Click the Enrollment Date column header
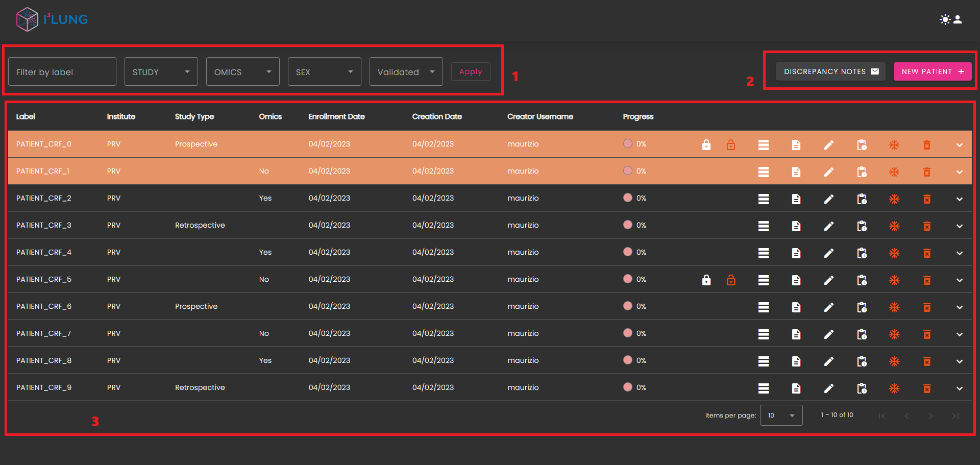 336,117
